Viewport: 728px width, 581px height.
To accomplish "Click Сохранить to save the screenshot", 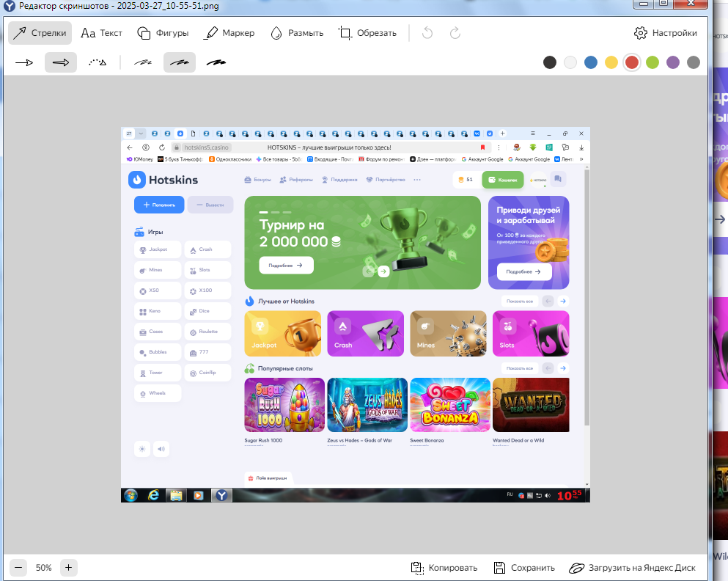I will (x=524, y=568).
